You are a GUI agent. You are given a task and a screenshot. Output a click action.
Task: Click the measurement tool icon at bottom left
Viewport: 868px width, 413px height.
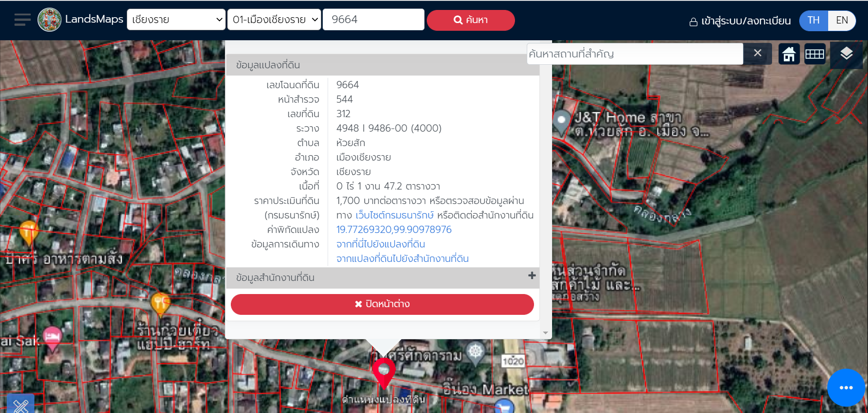[21, 404]
